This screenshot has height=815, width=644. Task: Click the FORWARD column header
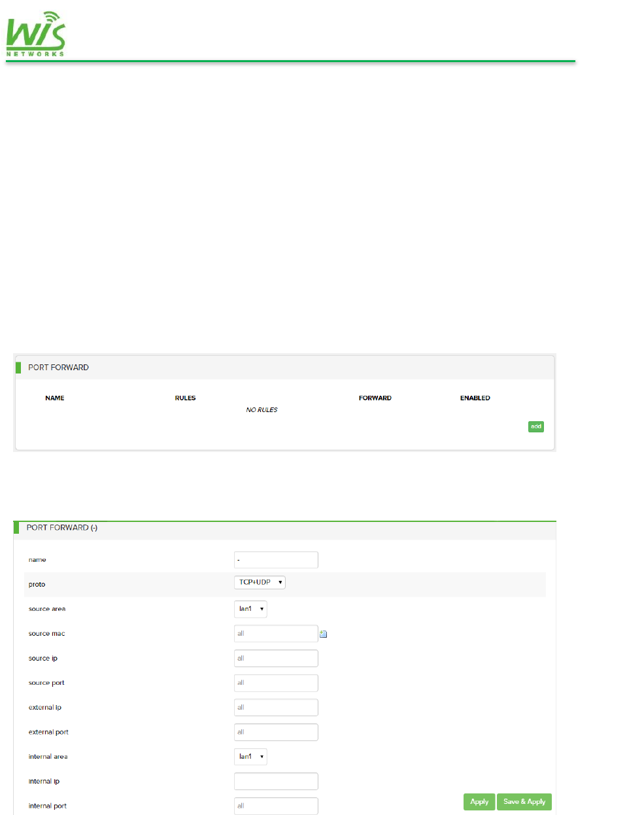click(375, 398)
